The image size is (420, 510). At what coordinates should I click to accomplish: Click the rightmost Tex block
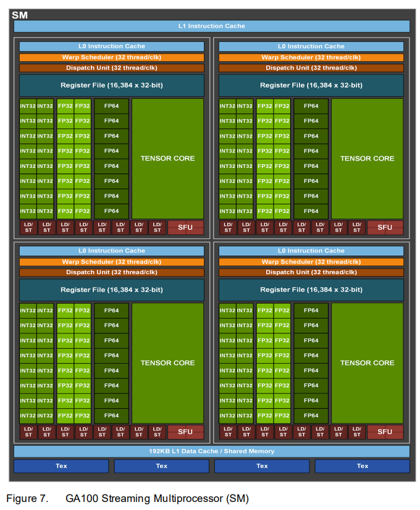(x=363, y=466)
